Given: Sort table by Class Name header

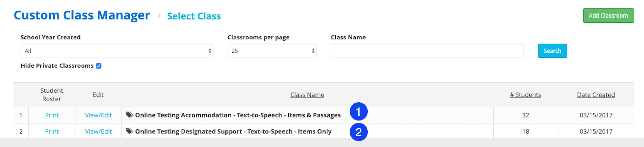Looking at the screenshot, I should coord(307,95).
